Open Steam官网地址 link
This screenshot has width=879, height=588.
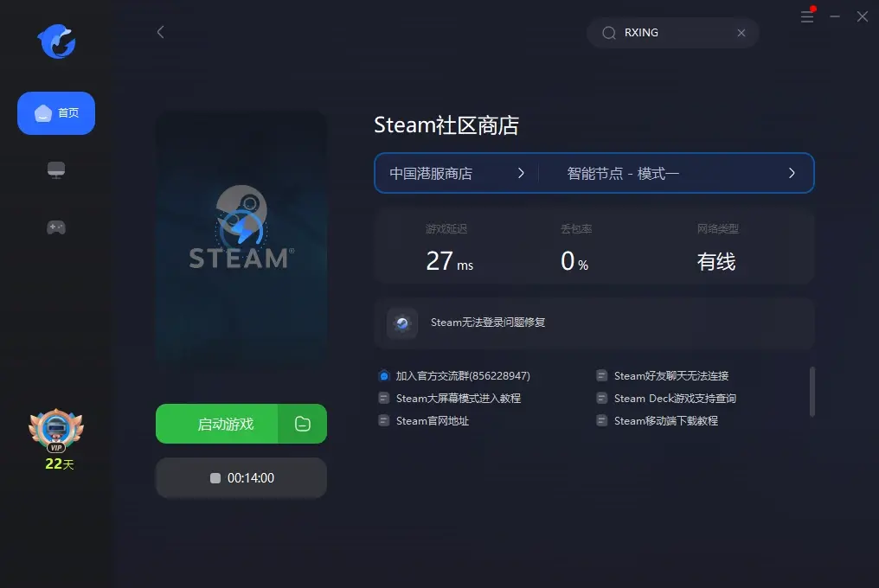[433, 420]
